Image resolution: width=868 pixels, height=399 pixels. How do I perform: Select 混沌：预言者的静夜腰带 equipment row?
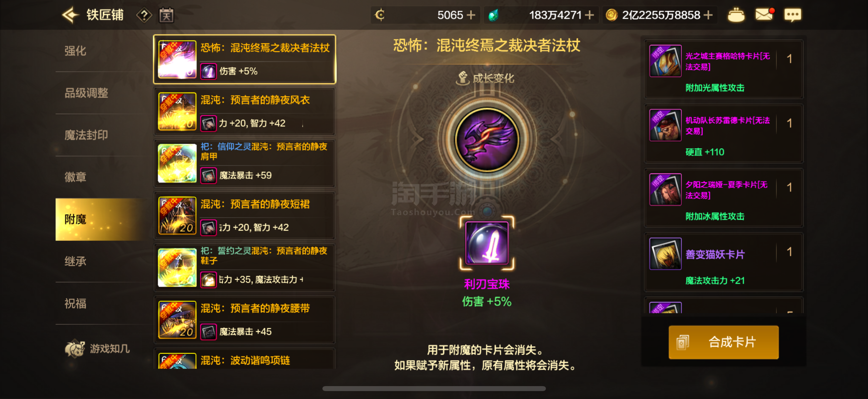tap(244, 320)
